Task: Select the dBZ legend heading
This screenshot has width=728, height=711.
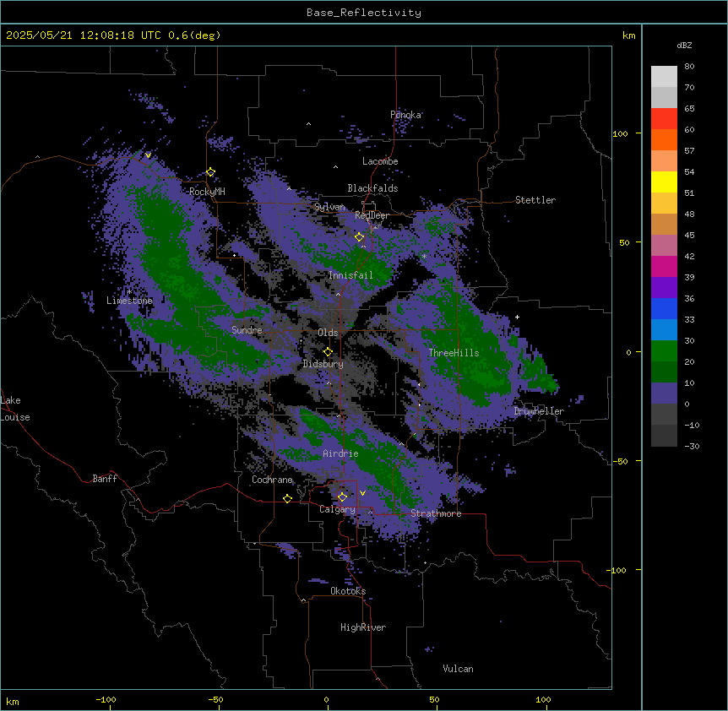Action: [x=684, y=46]
